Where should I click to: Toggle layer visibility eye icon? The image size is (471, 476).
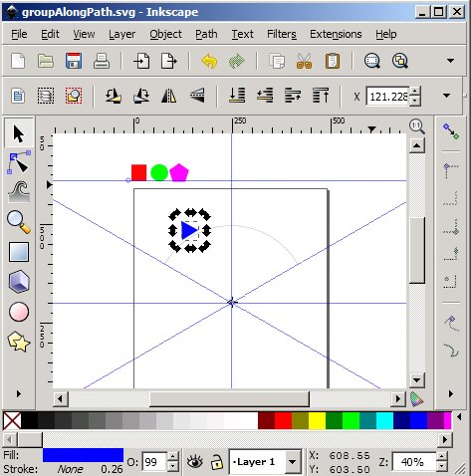pos(195,462)
